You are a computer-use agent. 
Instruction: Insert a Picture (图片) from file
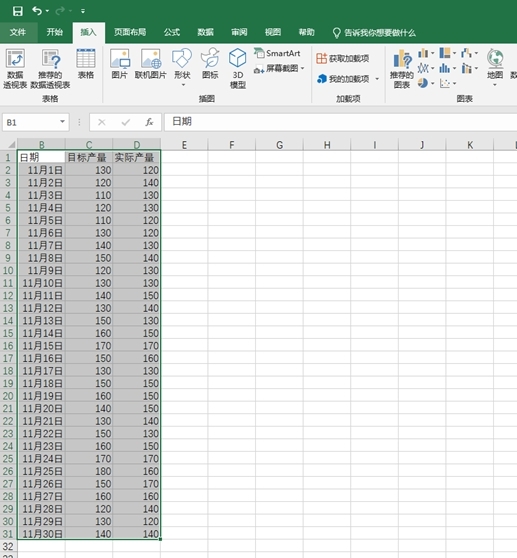coord(120,64)
